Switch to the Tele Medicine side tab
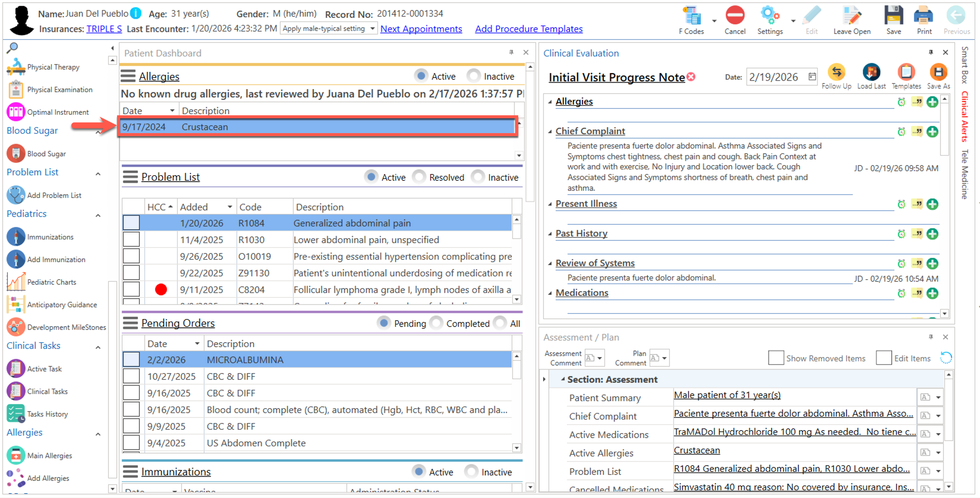Image resolution: width=980 pixels, height=498 pixels. click(965, 174)
